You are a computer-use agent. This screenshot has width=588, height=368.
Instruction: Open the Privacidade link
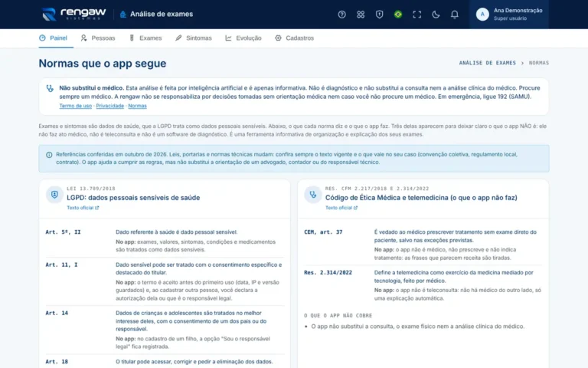[x=110, y=106]
